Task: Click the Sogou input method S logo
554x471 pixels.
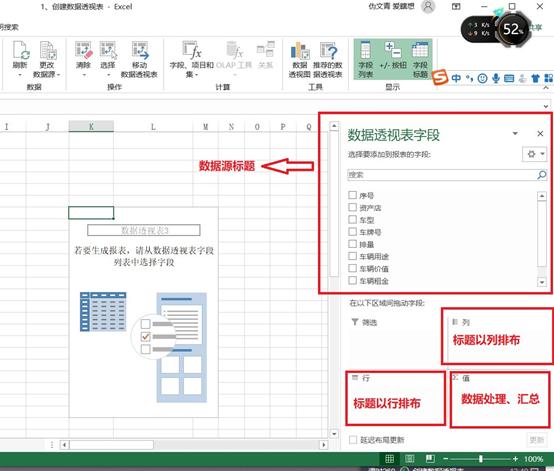Action: (440, 77)
